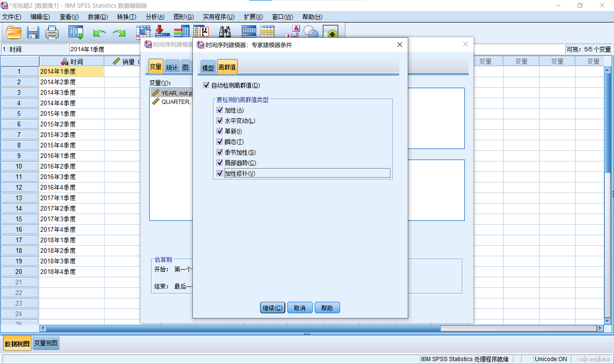Click the Recall recent dialogs icon

[76, 32]
